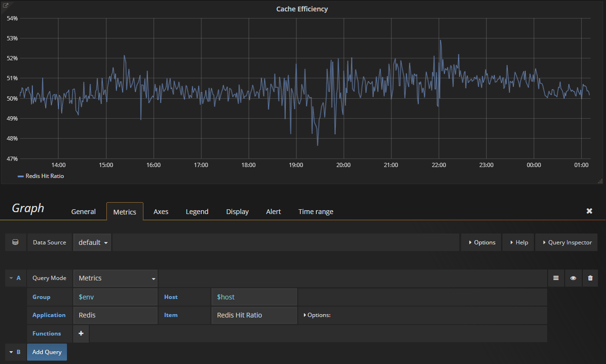
Task: Click the external-link icon on the graph panel
Action: pos(5,5)
